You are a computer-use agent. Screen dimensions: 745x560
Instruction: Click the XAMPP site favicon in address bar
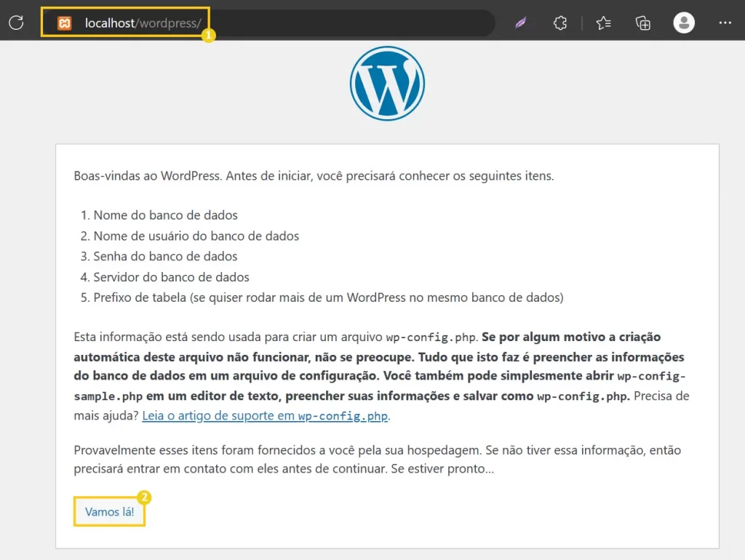(64, 23)
